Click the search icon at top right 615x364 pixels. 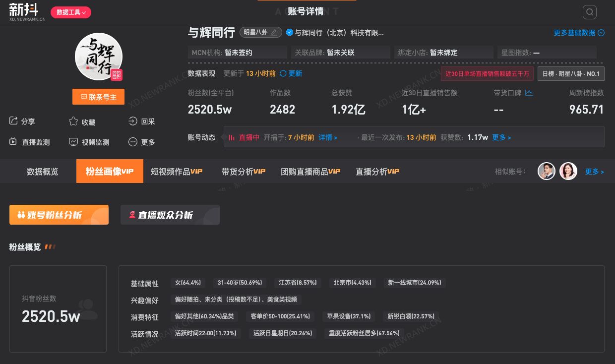[x=589, y=12]
